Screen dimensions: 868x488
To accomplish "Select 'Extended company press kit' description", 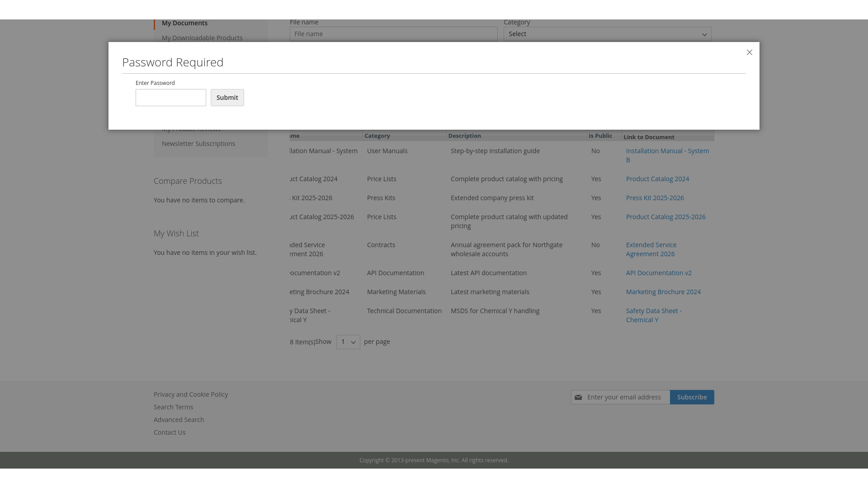I will pyautogui.click(x=492, y=198).
